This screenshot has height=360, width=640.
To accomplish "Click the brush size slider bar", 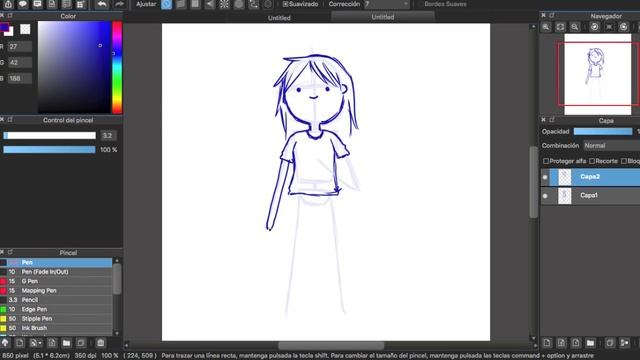I will click(x=49, y=136).
